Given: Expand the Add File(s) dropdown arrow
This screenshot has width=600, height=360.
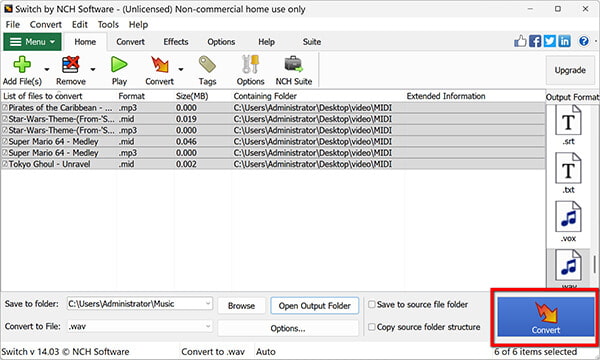Looking at the screenshot, I should tap(47, 70).
